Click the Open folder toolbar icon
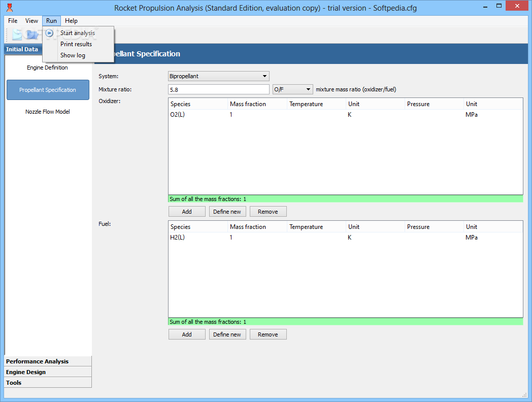The height and width of the screenshot is (402, 532). click(32, 35)
